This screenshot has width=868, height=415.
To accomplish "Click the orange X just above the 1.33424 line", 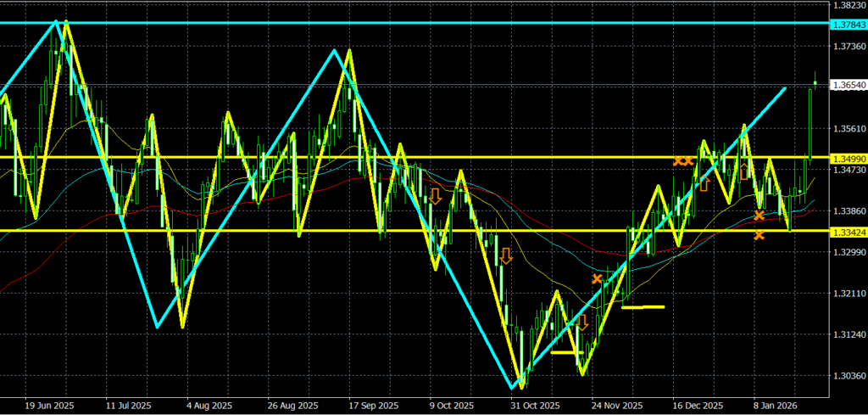I will pos(759,216).
